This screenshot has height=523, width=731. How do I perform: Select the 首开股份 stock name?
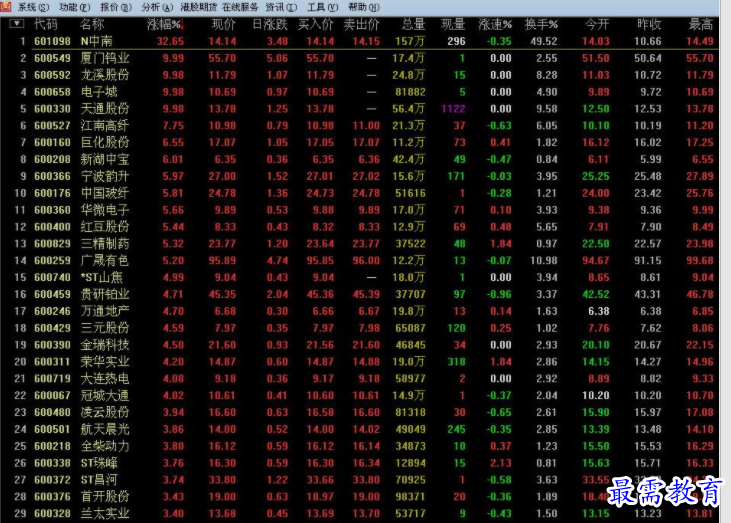coord(105,496)
